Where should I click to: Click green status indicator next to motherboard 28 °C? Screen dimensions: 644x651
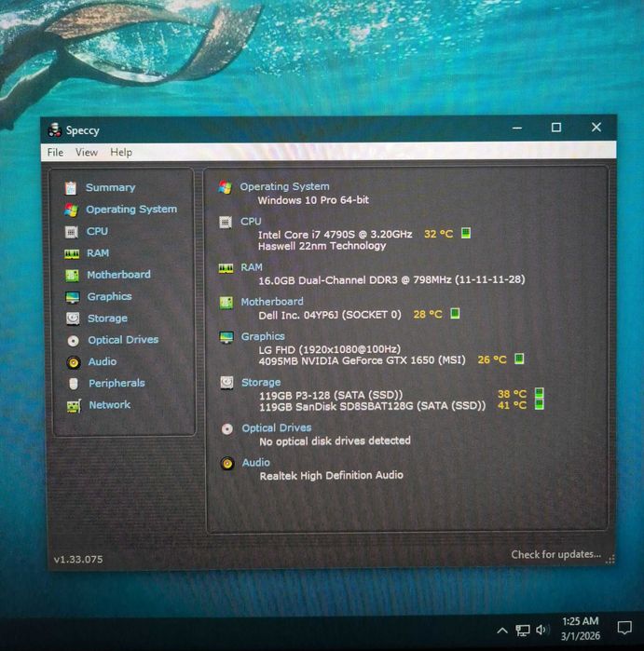[455, 313]
